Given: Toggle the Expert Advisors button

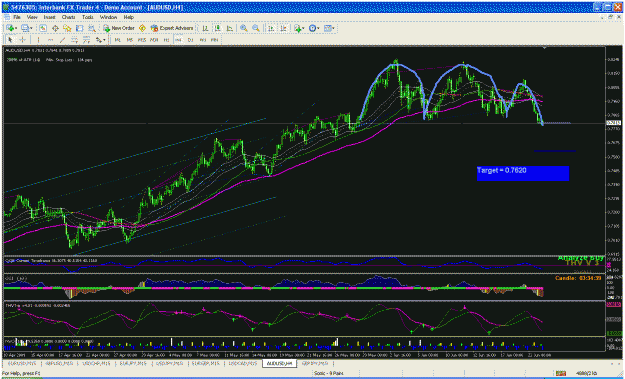Looking at the screenshot, I should (172, 28).
